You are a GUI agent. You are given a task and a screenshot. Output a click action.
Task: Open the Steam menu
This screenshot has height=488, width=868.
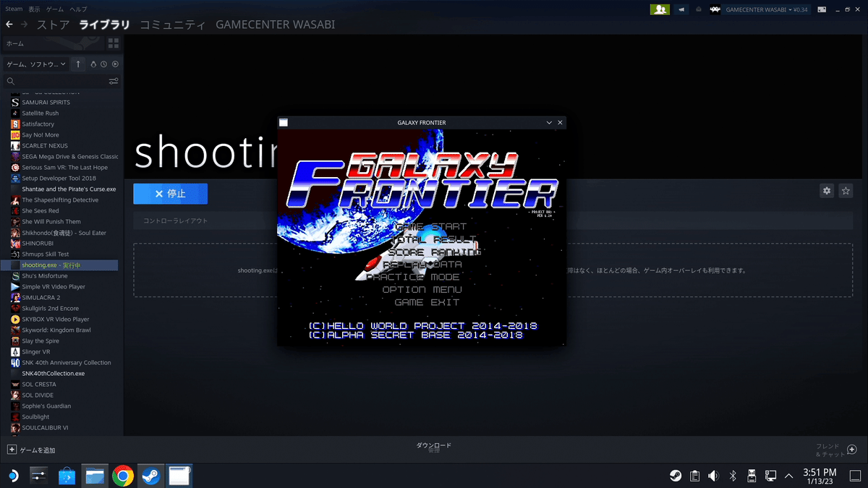[14, 9]
